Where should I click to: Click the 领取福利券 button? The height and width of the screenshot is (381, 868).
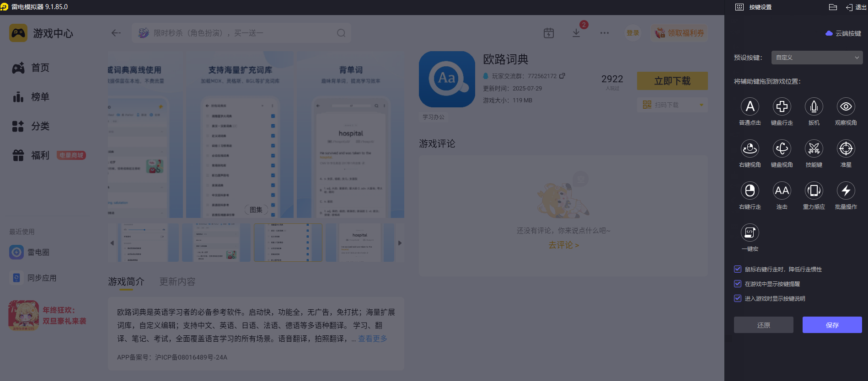680,33
